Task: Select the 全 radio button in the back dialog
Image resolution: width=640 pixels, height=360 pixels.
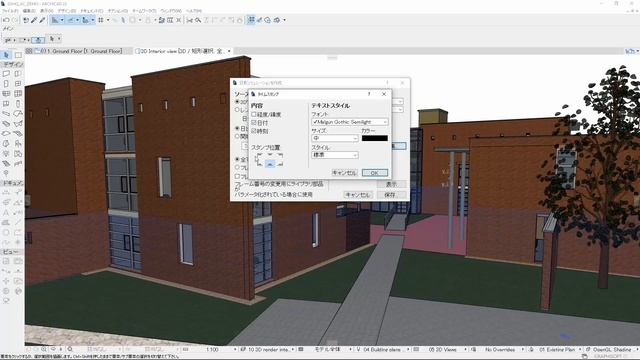Action: (237, 159)
